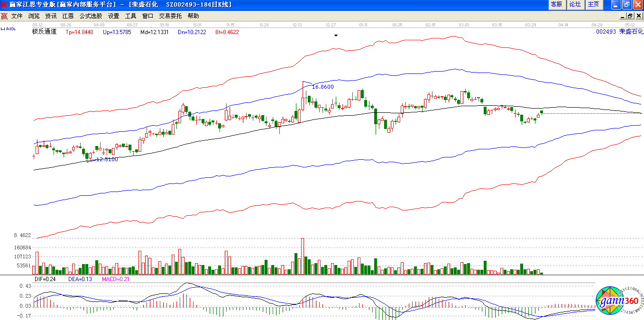Close the inner chart window
The height and width of the screenshot is (320, 644).
pyautogui.click(x=638, y=16)
